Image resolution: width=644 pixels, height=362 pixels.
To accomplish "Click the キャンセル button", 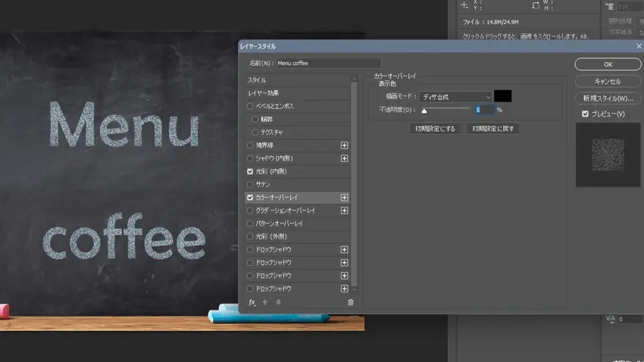I will click(608, 81).
